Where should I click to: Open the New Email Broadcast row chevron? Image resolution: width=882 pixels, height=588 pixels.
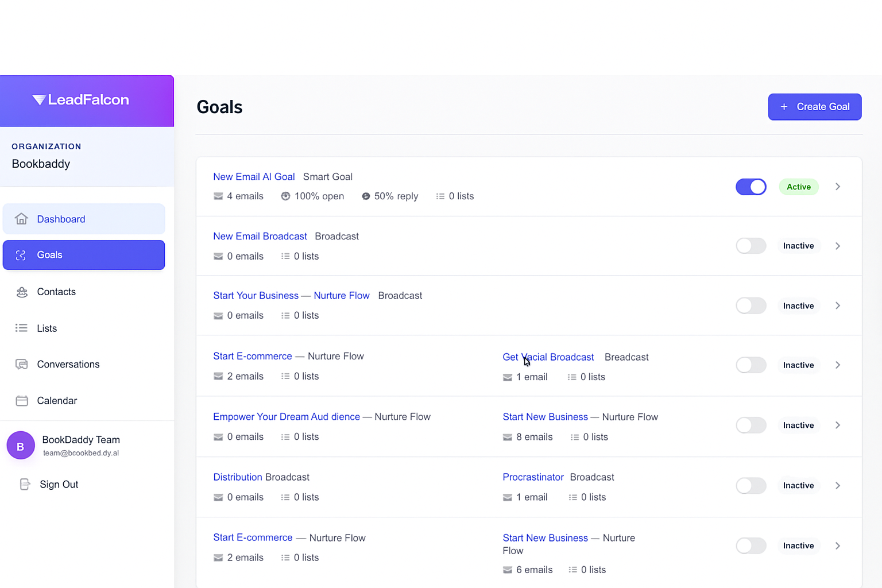pyautogui.click(x=838, y=246)
